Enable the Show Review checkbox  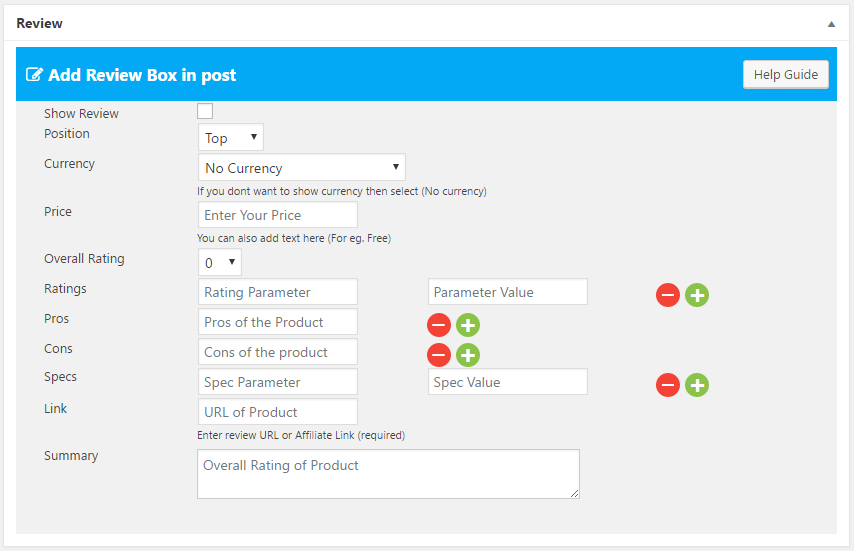coord(205,111)
